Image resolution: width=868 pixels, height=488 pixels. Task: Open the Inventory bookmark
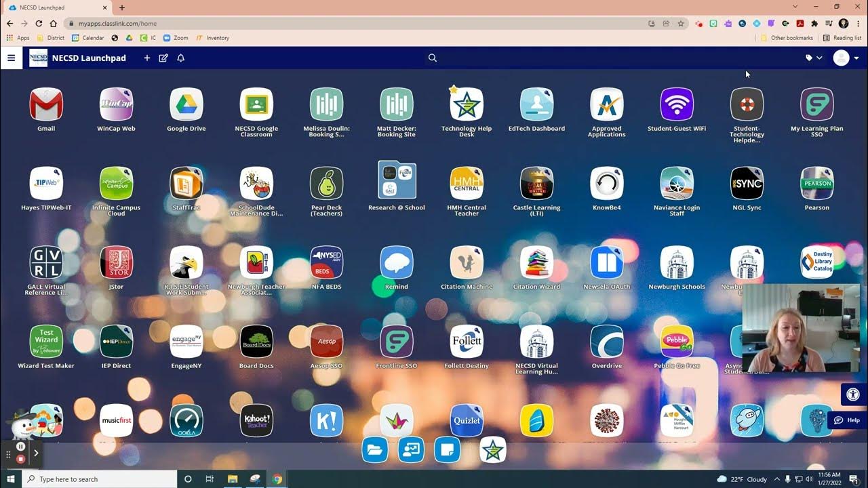click(x=213, y=38)
